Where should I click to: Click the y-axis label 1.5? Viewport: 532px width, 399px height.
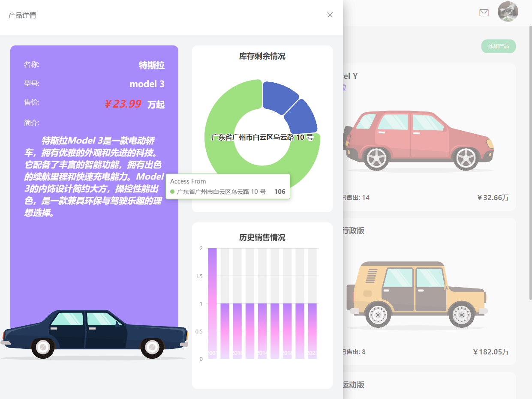click(198, 276)
